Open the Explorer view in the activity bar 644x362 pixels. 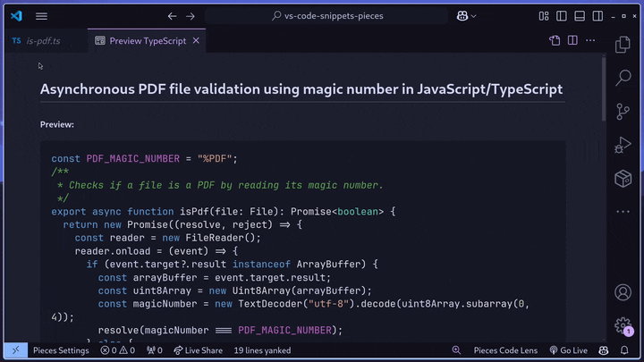click(x=623, y=45)
